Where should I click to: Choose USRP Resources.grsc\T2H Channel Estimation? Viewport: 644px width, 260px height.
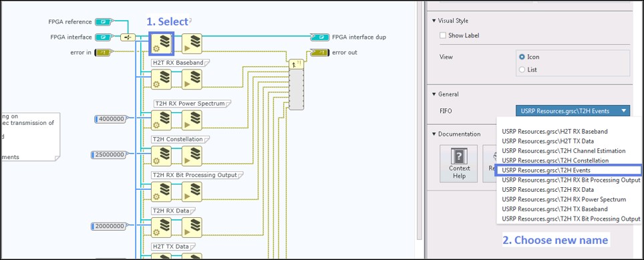[x=569, y=151]
